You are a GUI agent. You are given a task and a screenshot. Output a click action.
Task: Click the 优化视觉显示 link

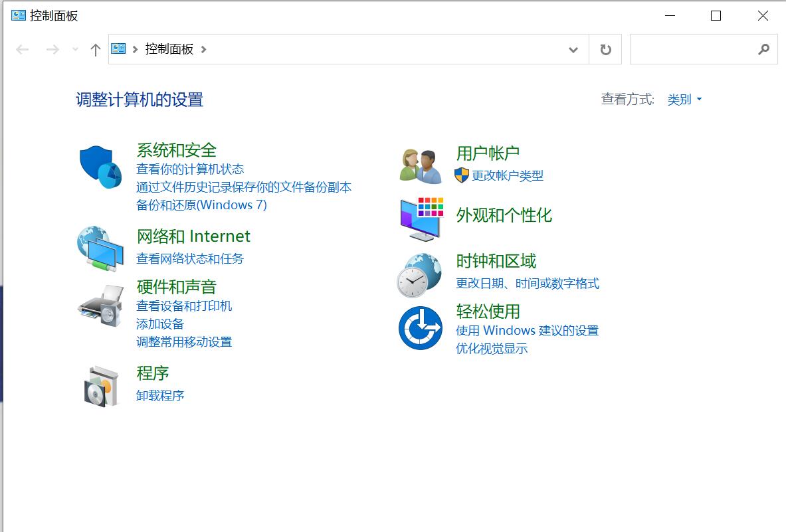point(492,349)
